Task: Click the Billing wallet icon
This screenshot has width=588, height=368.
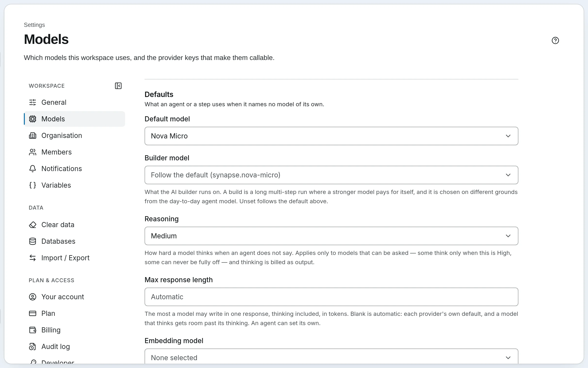Action: (x=33, y=330)
